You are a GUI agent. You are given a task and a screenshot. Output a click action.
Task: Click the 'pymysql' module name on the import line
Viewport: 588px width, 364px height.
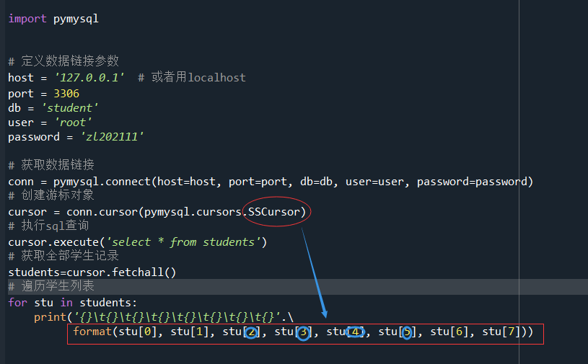click(x=76, y=19)
